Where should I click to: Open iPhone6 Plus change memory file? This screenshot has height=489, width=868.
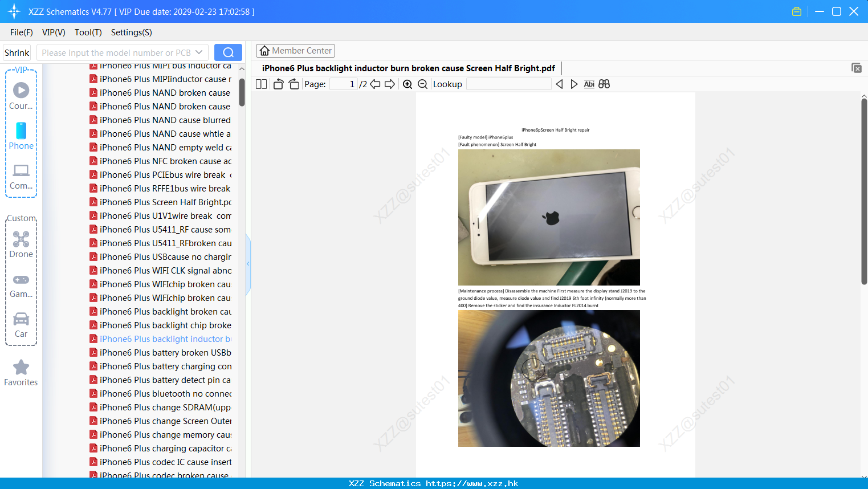[161, 435]
